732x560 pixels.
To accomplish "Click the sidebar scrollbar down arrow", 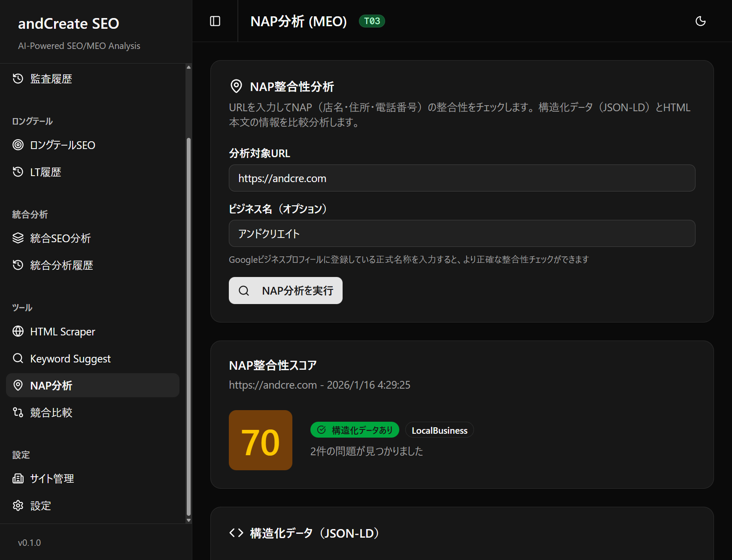I will coord(188,520).
